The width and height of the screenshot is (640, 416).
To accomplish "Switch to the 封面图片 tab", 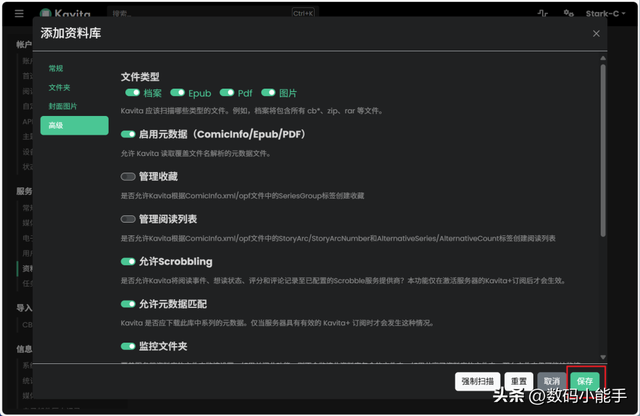I will tap(63, 106).
